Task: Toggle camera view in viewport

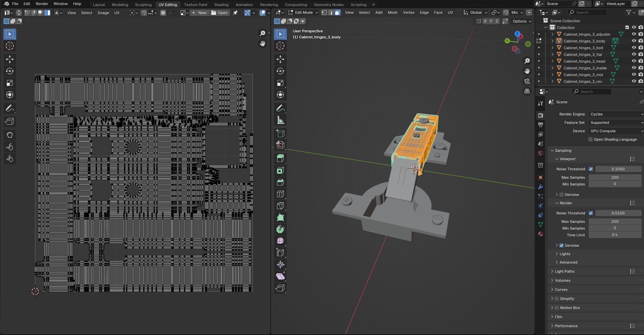Action: 527,81
